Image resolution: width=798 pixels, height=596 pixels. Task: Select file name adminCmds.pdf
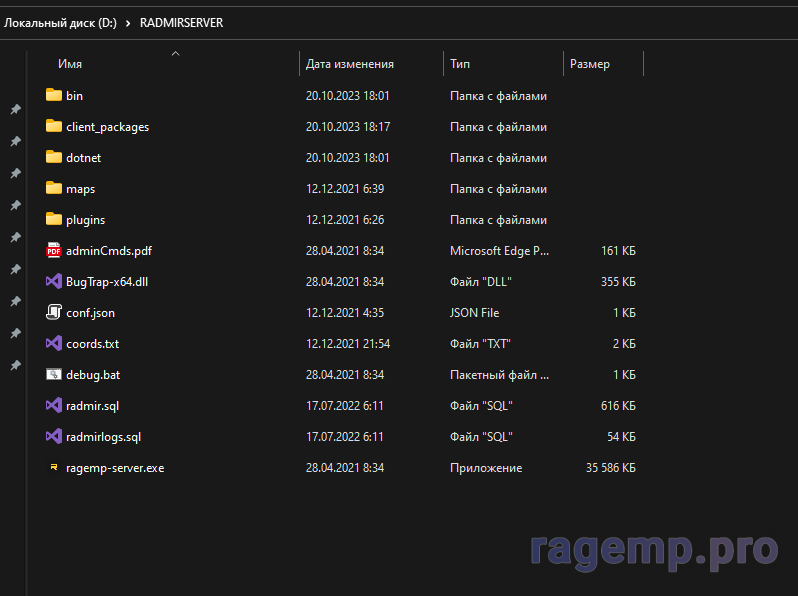click(x=109, y=251)
